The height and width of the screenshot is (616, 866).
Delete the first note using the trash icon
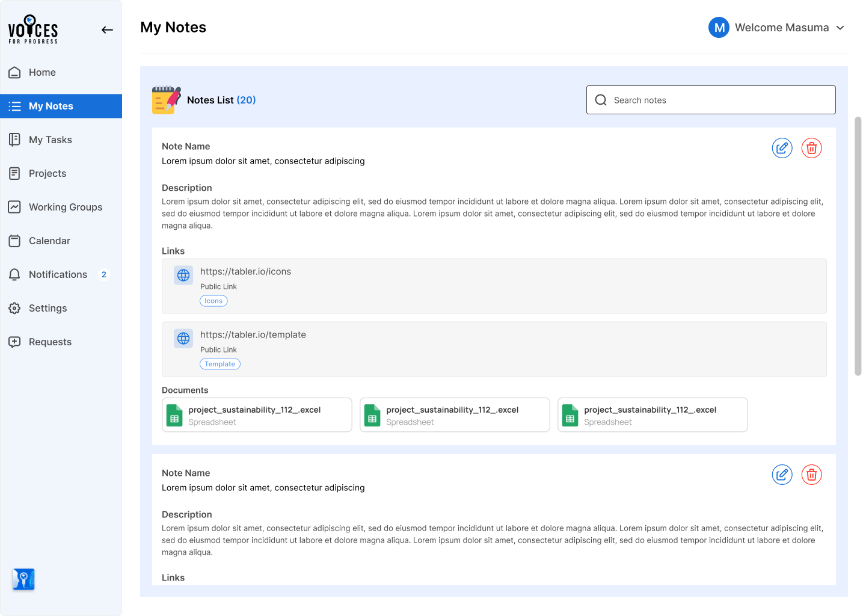[811, 148]
